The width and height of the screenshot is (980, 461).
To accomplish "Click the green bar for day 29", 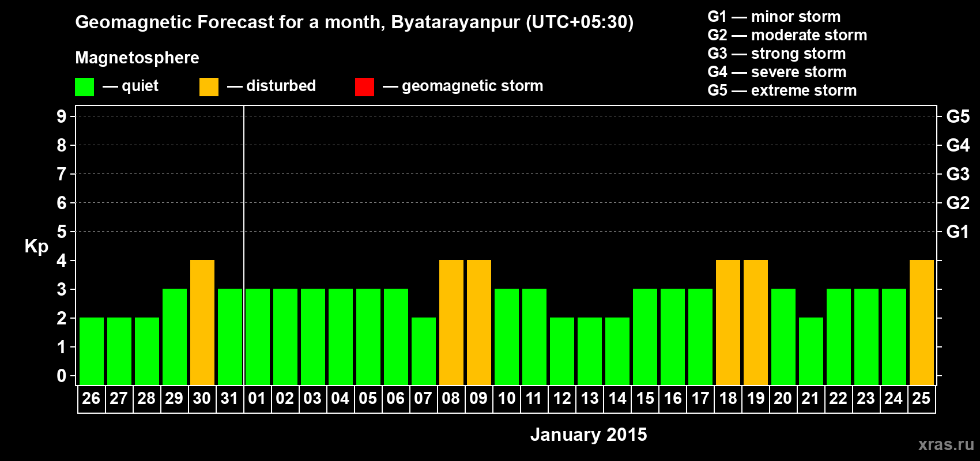I will (175, 337).
